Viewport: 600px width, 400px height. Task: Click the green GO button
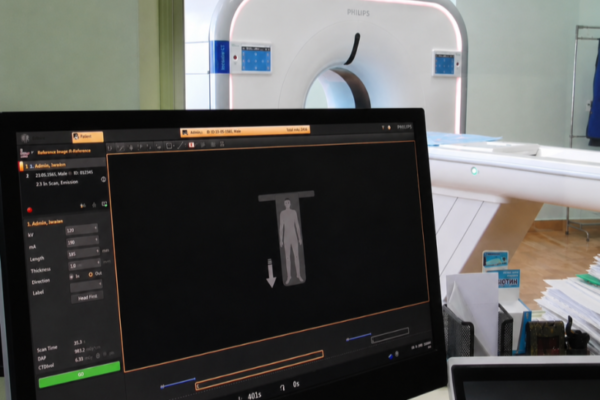point(80,375)
